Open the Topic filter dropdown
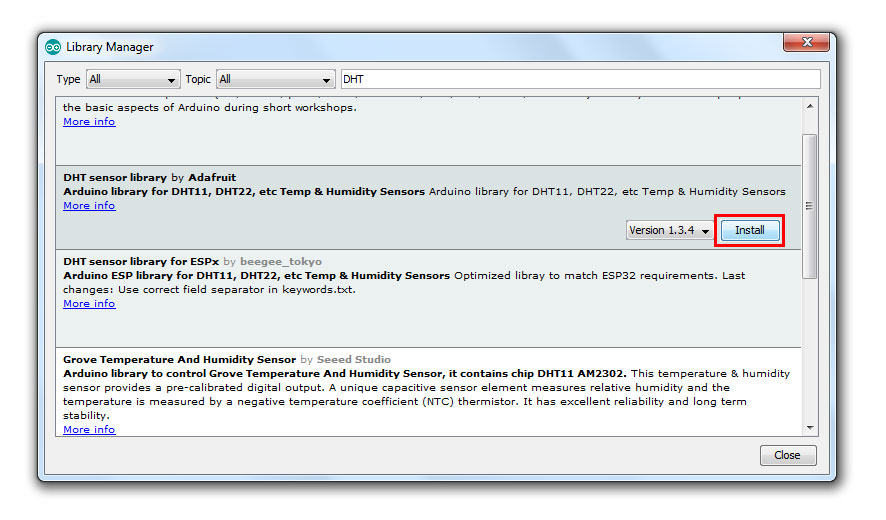Viewport: 886px width, 520px height. click(x=276, y=79)
